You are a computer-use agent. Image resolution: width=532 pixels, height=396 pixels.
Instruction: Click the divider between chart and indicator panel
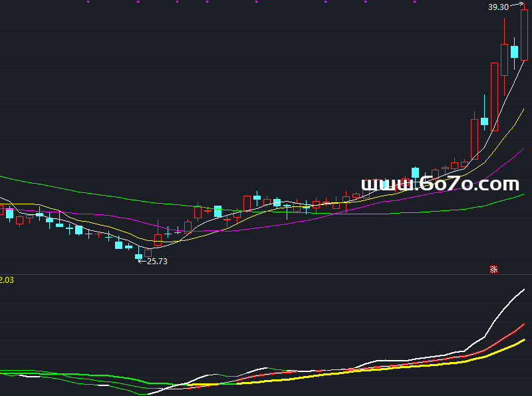pos(266,274)
